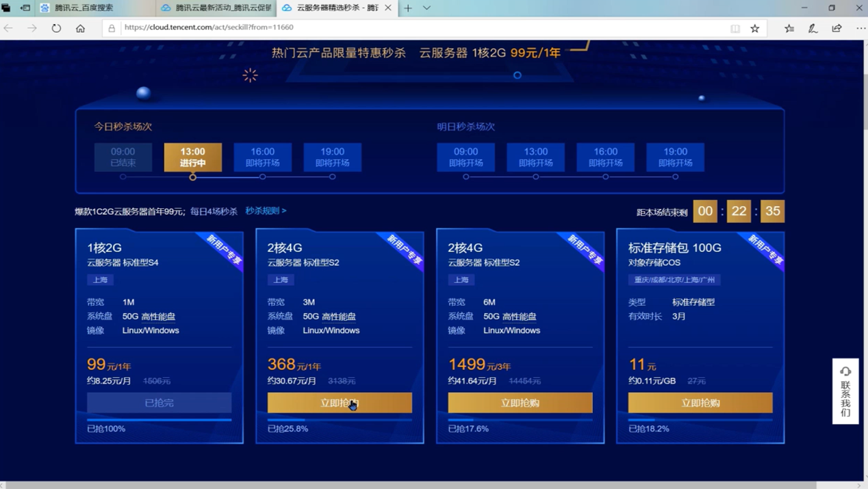Click 已抢100% progress bar
This screenshot has width=868, height=489.
point(159,419)
